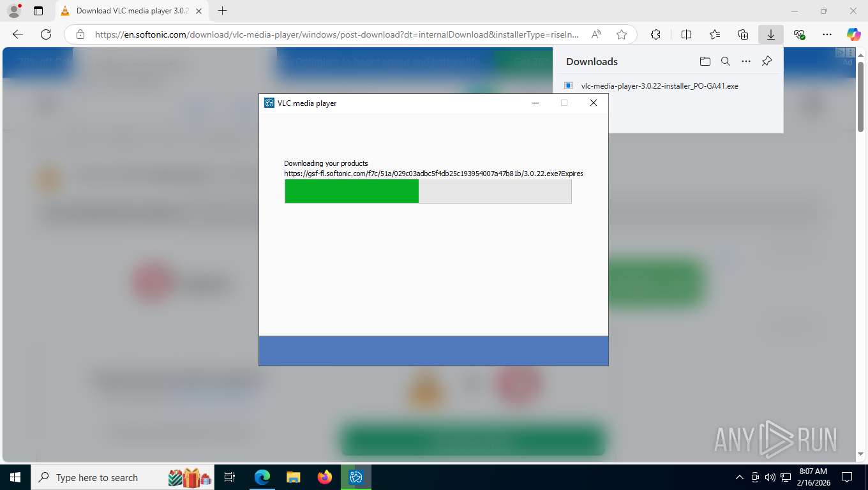Image resolution: width=868 pixels, height=490 pixels.
Task: Launch the Copilot sidebar icon
Action: pos(854,34)
